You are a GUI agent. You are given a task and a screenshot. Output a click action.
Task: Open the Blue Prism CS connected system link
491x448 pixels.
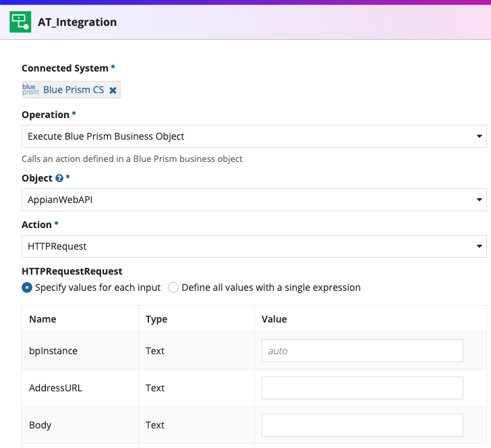pos(74,90)
